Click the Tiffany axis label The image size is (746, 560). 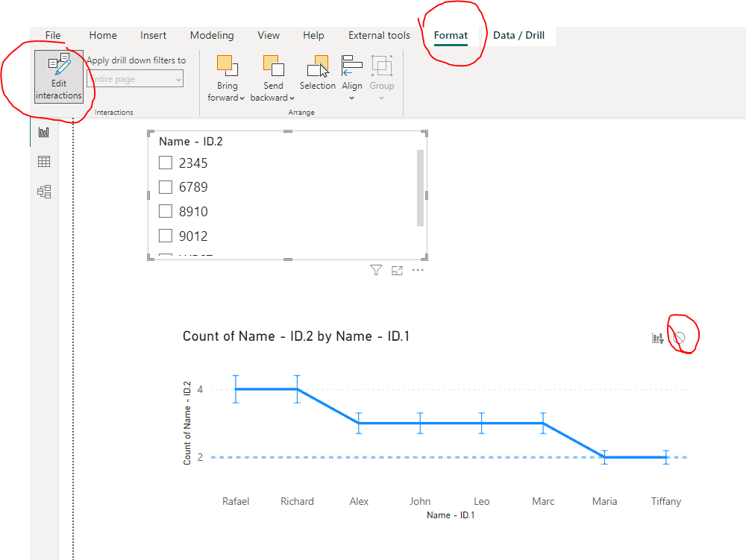tap(666, 501)
